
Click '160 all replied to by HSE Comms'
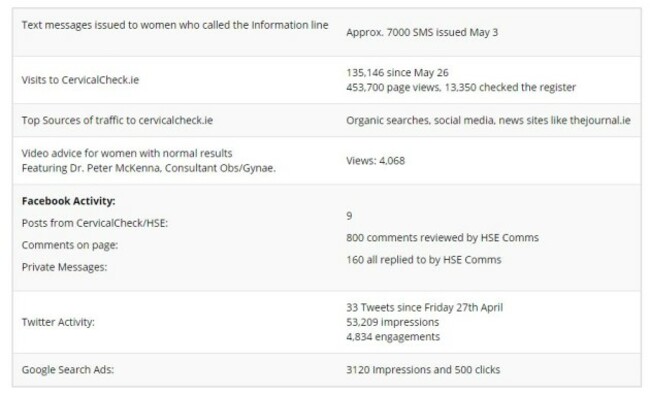(x=424, y=260)
